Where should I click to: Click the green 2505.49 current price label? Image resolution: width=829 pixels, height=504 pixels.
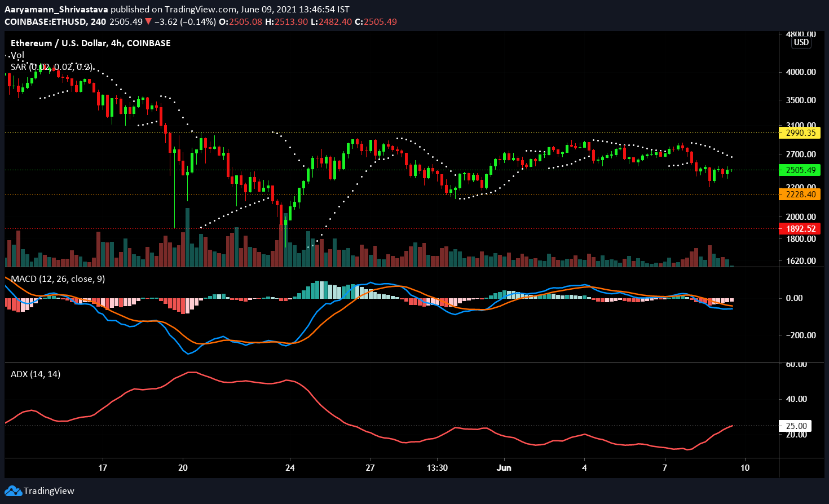pyautogui.click(x=799, y=170)
